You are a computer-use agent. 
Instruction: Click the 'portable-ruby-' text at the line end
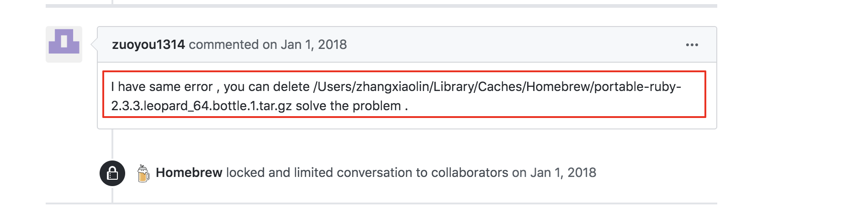click(638, 87)
